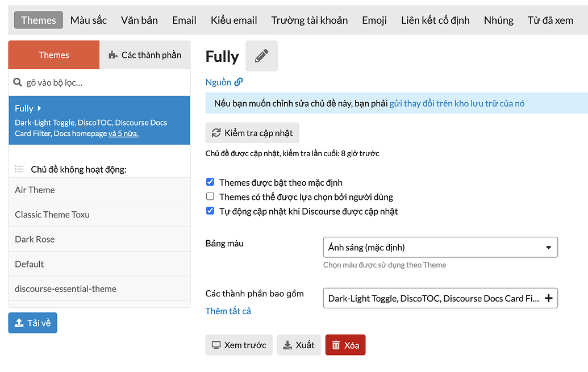Expand the Các thành phần bao gồm selector
The width and height of the screenshot is (588, 372).
pos(433,298)
